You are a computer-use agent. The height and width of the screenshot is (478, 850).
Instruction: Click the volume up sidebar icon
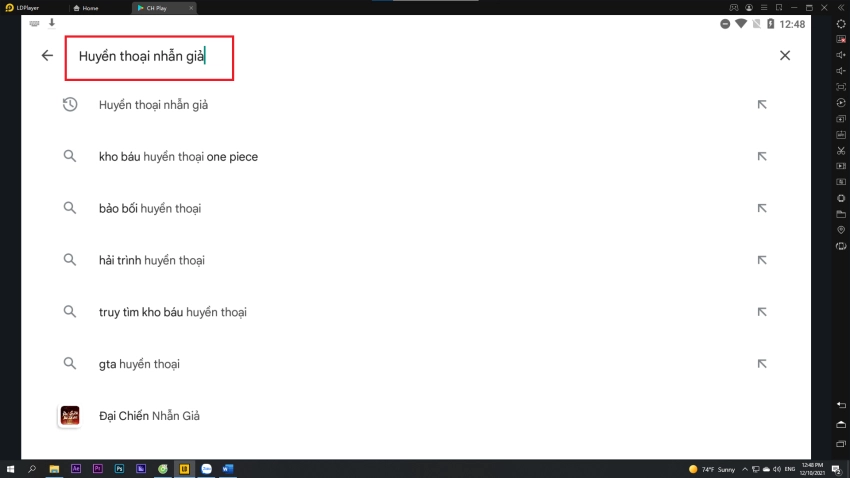(x=841, y=55)
